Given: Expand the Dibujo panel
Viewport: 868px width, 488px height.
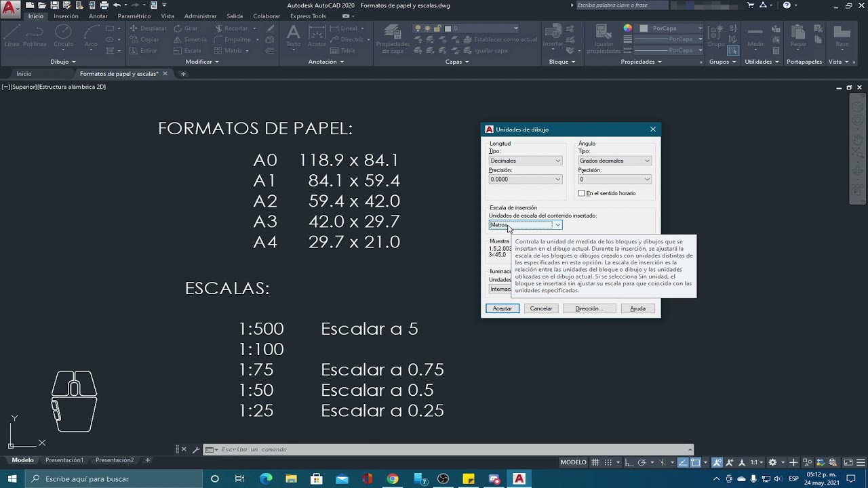Looking at the screenshot, I should point(63,62).
